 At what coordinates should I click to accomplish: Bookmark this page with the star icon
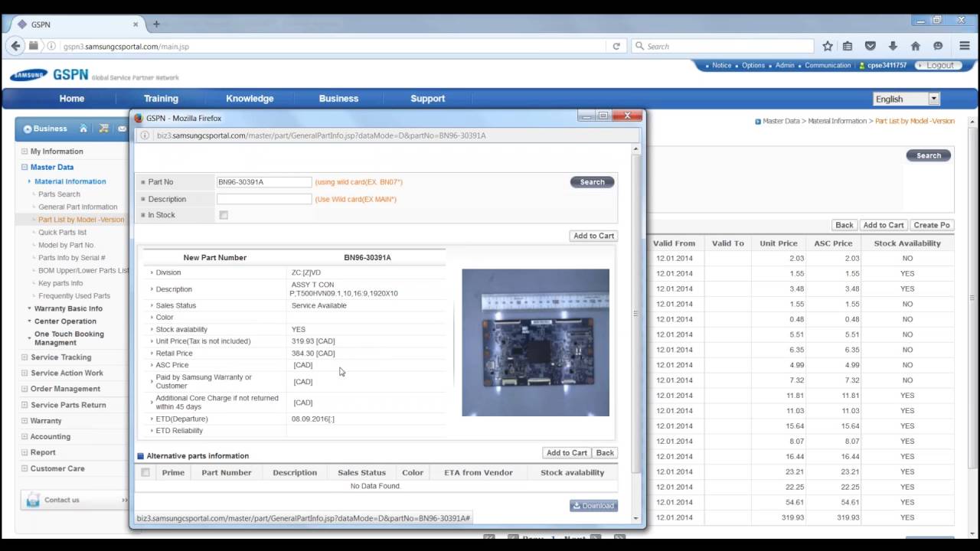[828, 46]
